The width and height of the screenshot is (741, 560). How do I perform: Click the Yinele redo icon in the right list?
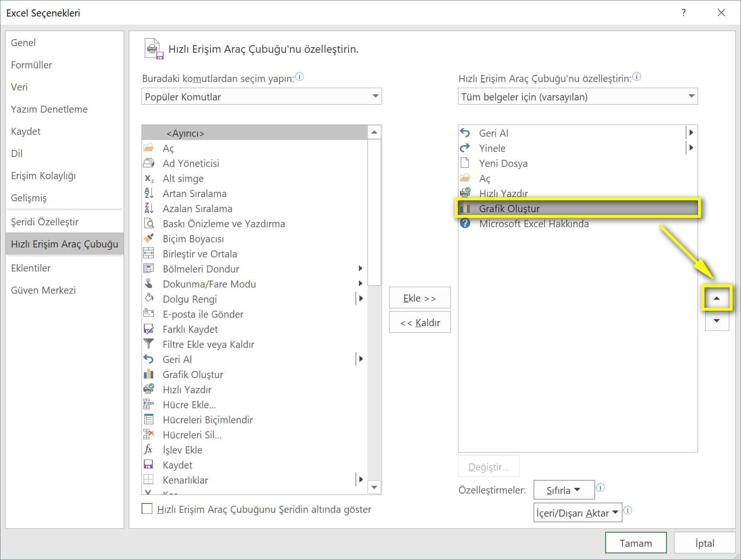tap(465, 148)
